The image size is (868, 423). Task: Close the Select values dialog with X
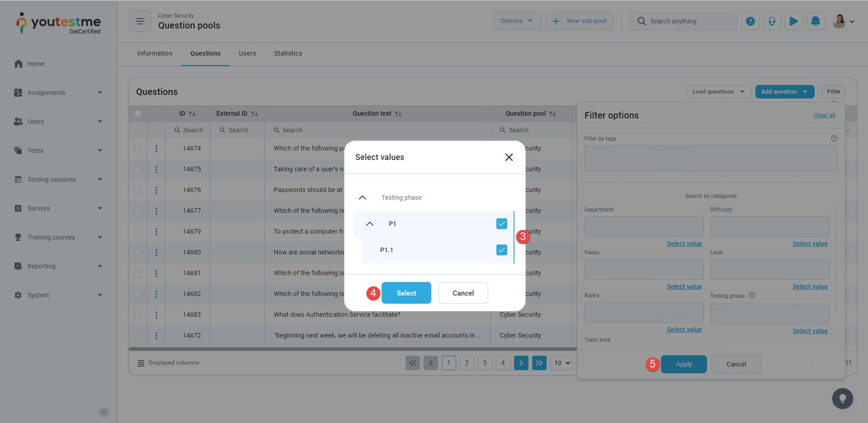click(509, 157)
